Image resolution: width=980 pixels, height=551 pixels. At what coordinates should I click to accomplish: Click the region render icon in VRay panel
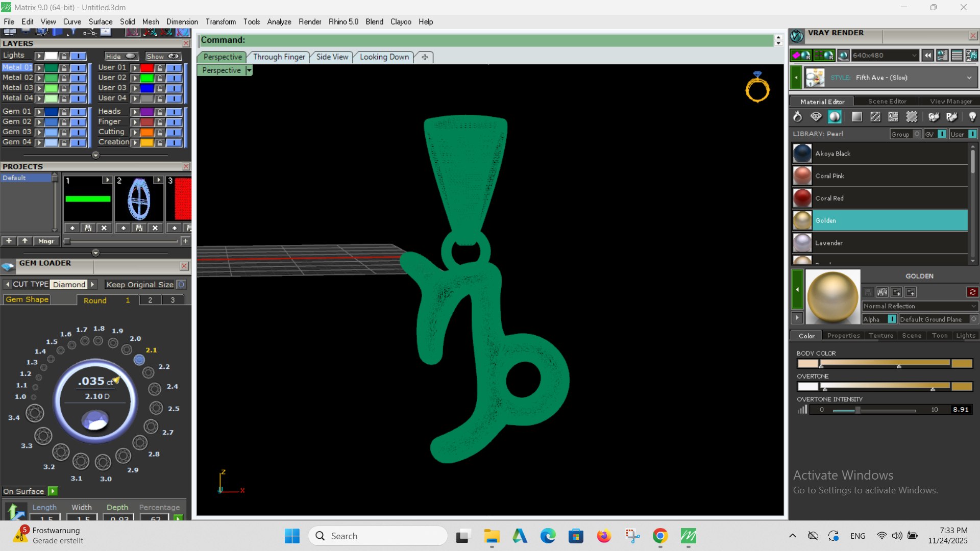point(824,55)
